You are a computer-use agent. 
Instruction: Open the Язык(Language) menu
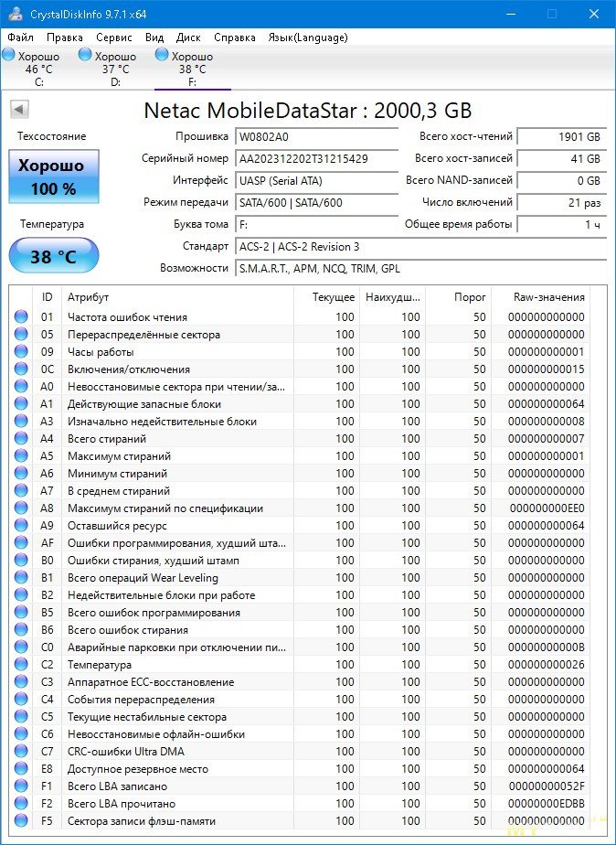308,37
